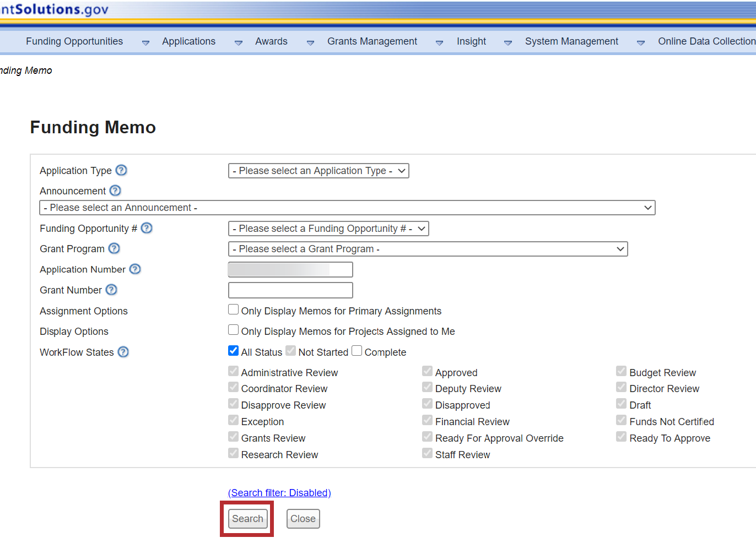Screen dimensions: 756x543
Task: Open the Grants Management menu
Action: 372,41
